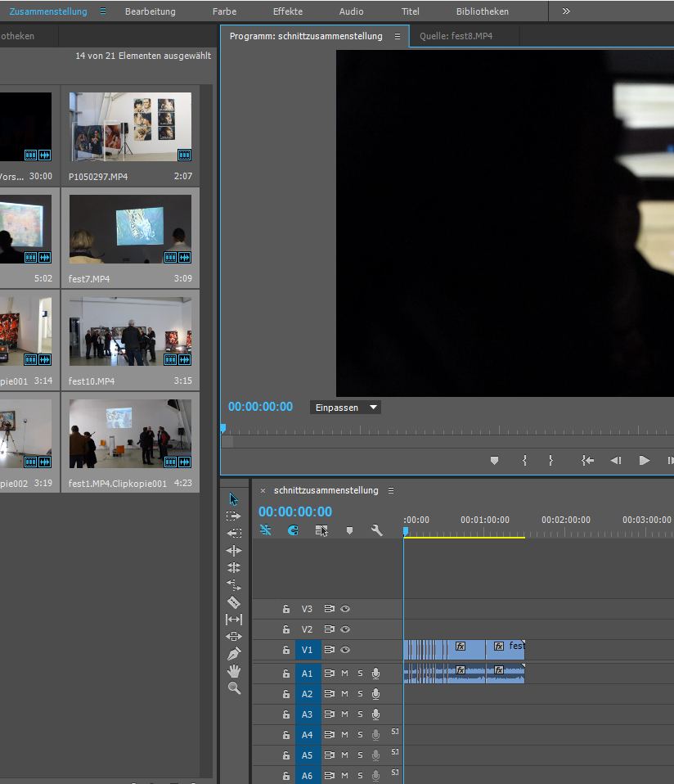The width and height of the screenshot is (674, 784).
Task: Play the sequence in Program monitor
Action: (x=645, y=461)
